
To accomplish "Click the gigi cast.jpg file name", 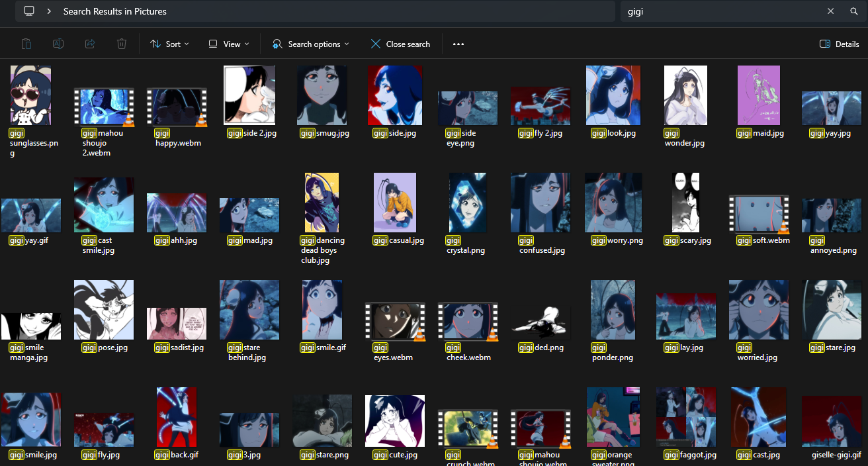I will click(x=759, y=455).
